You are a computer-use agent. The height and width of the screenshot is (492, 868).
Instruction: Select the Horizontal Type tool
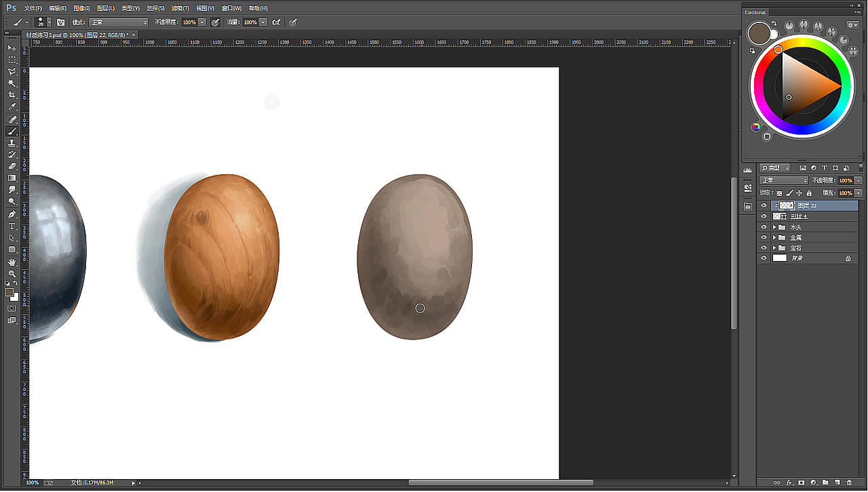(12, 226)
